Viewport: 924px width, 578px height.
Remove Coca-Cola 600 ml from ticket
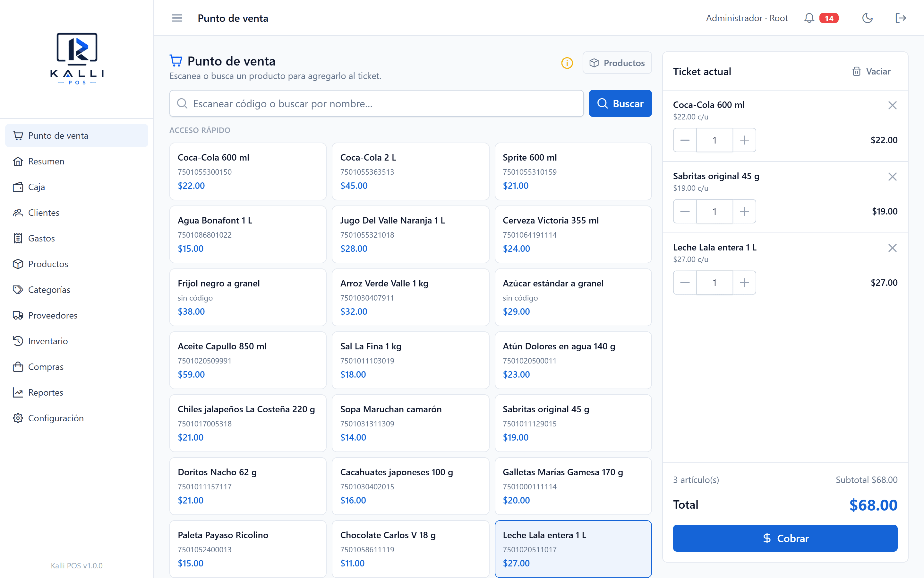tap(892, 105)
